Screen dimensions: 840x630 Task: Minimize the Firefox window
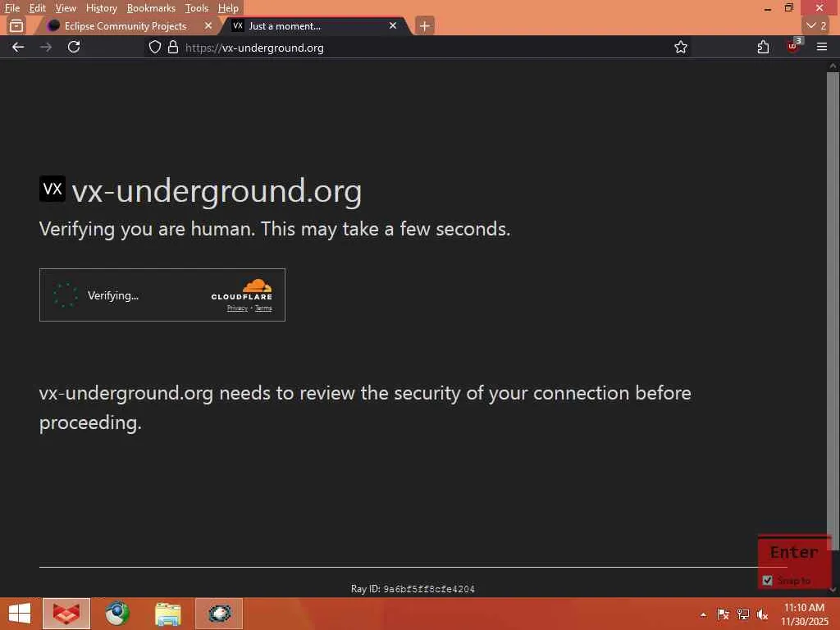click(768, 8)
